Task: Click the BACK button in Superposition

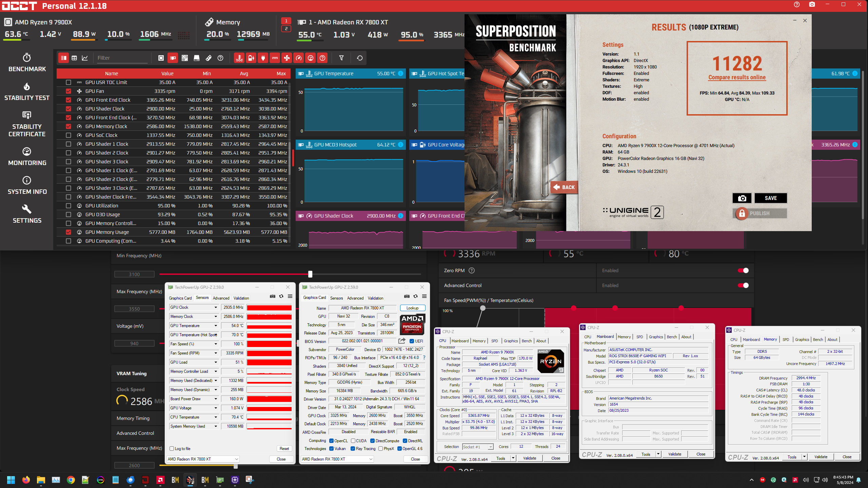Action: 564,187
